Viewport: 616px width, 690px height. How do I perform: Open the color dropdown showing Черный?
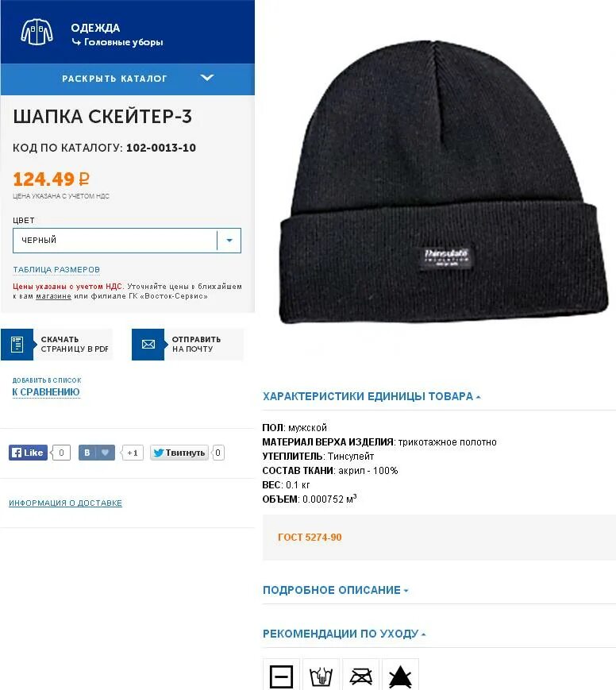(127, 241)
